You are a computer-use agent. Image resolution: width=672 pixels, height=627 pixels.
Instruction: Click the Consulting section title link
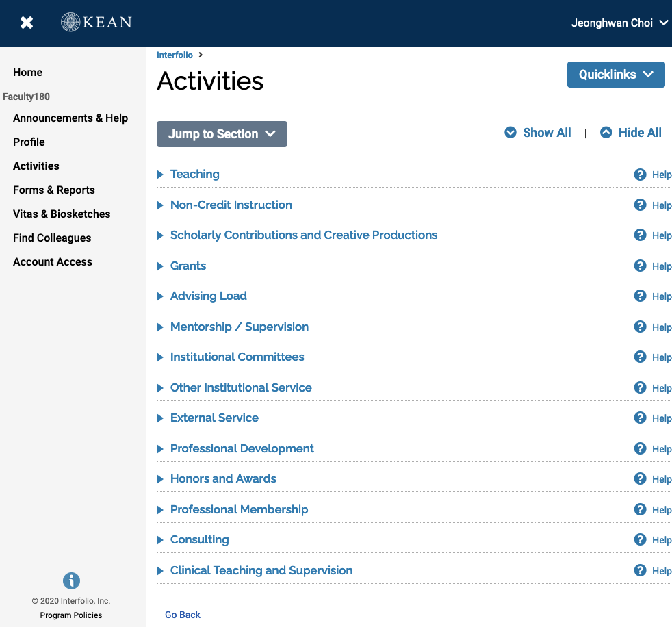coord(199,539)
